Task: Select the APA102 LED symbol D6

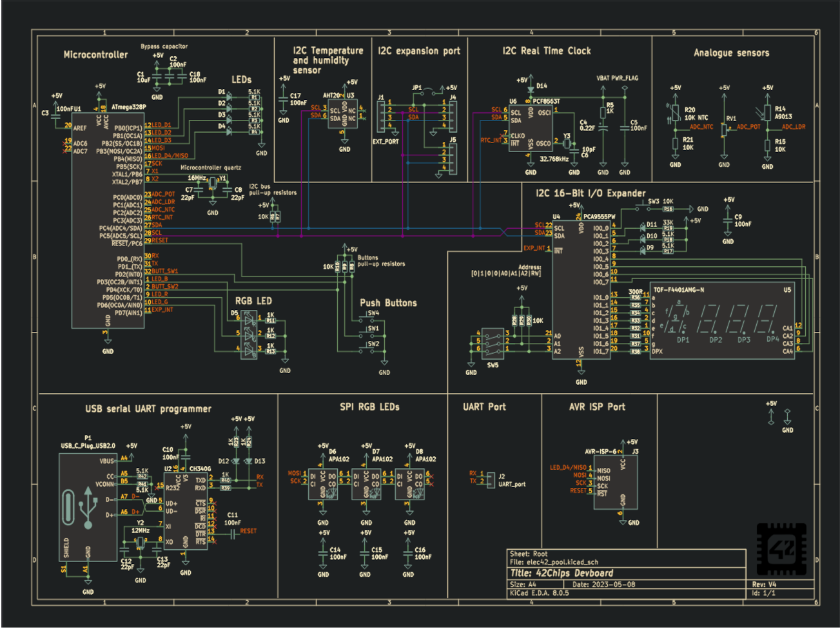Action: pyautogui.click(x=323, y=484)
